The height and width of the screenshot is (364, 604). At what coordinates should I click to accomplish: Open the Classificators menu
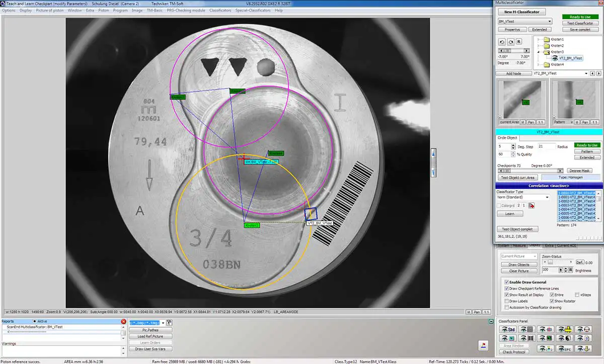point(220,10)
